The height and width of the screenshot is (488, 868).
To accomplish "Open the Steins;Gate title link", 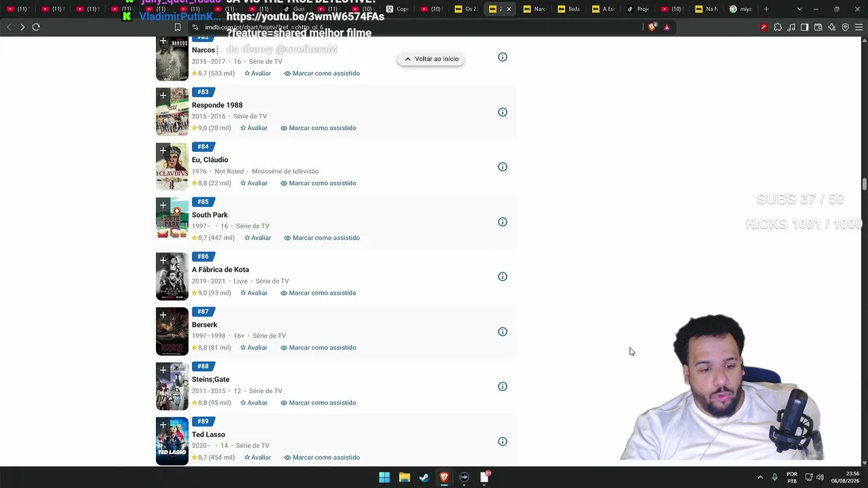I will pos(210,380).
